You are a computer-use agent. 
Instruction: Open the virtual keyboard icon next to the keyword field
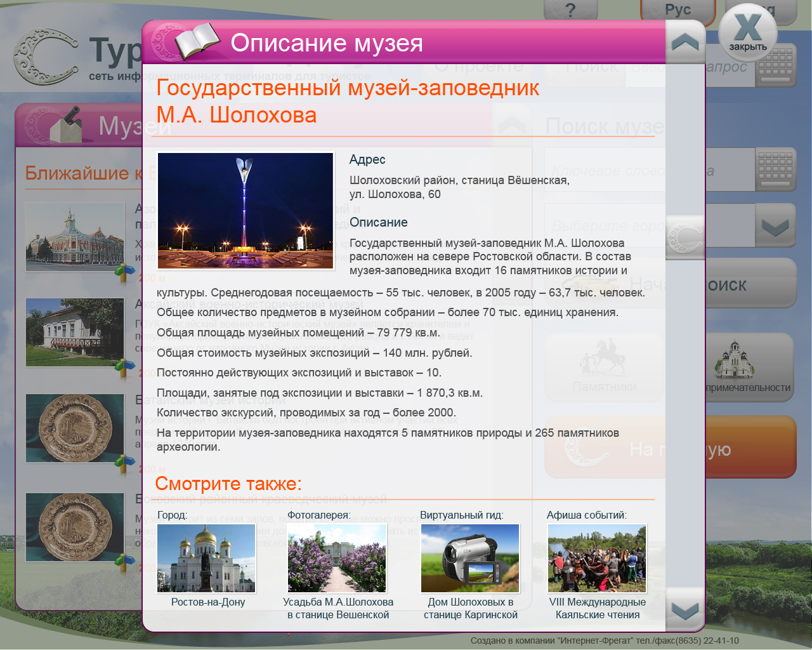tap(775, 169)
